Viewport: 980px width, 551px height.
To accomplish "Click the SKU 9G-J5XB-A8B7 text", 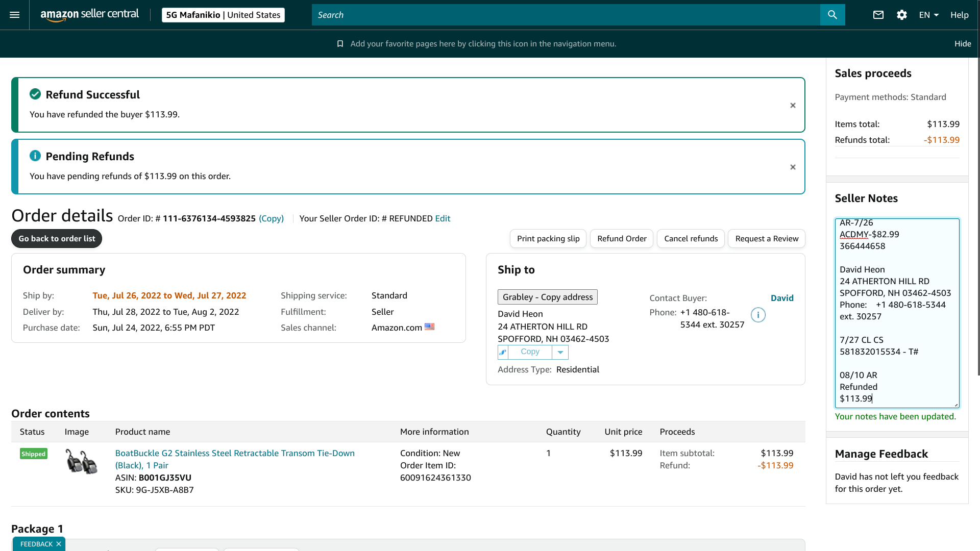I will pos(154,490).
